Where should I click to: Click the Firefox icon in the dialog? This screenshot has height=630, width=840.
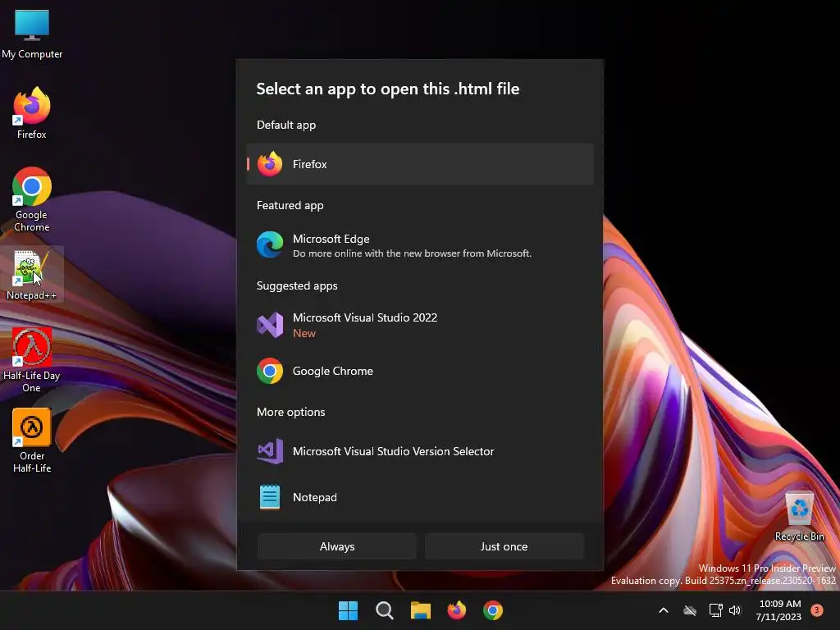[270, 164]
